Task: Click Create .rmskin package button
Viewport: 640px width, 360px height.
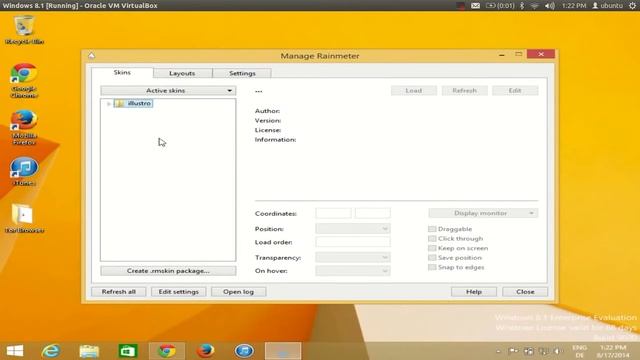Action: (168, 271)
